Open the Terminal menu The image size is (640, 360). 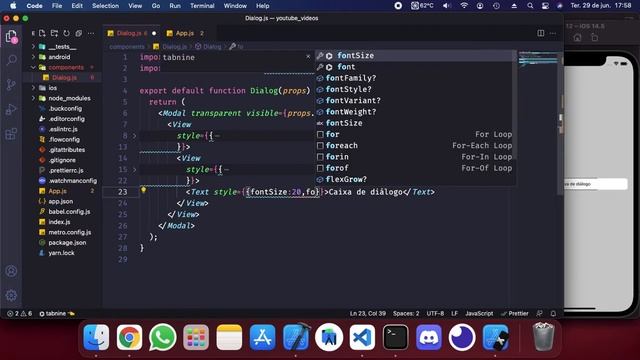click(x=202, y=6)
